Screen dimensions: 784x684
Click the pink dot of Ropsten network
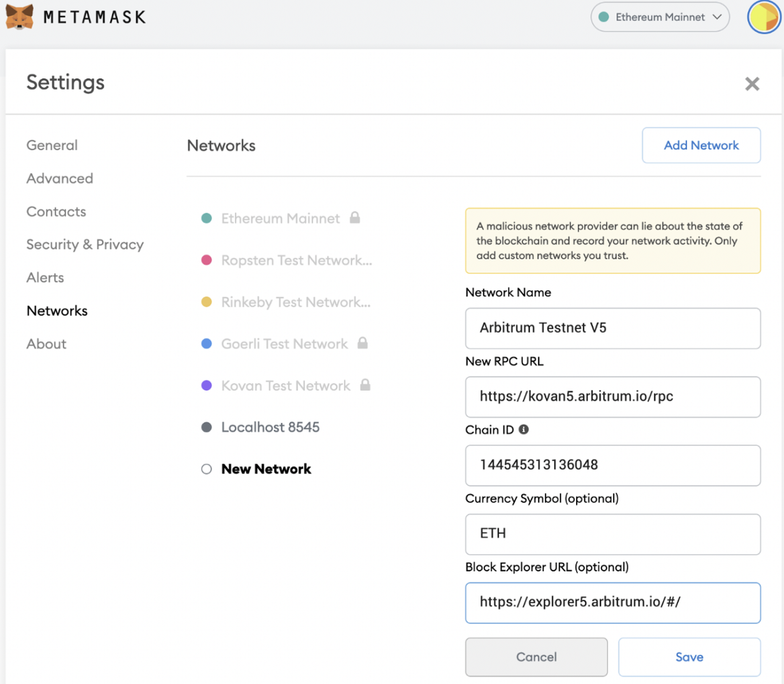tap(207, 260)
